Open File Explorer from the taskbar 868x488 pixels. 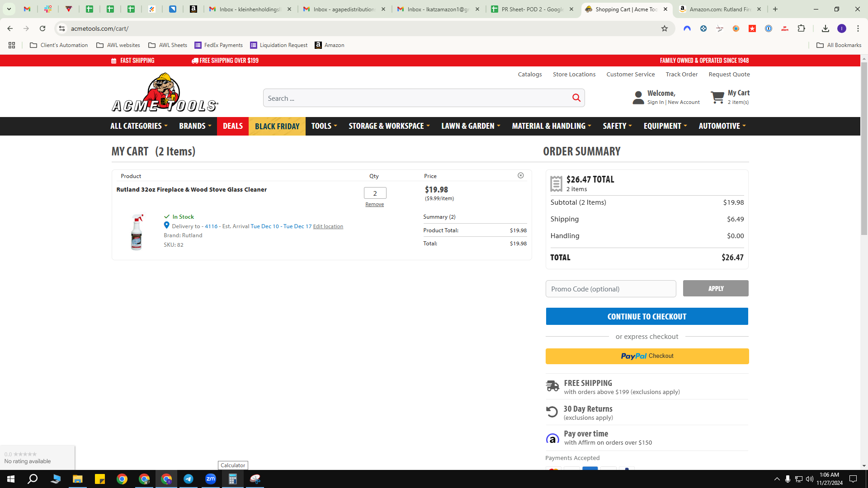[x=78, y=479]
